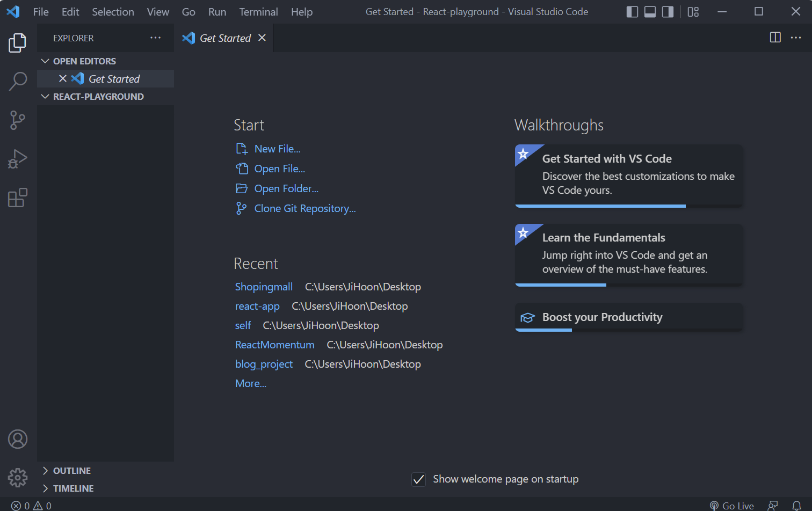
Task: Click the EXPLORER panel title
Action: 73,38
